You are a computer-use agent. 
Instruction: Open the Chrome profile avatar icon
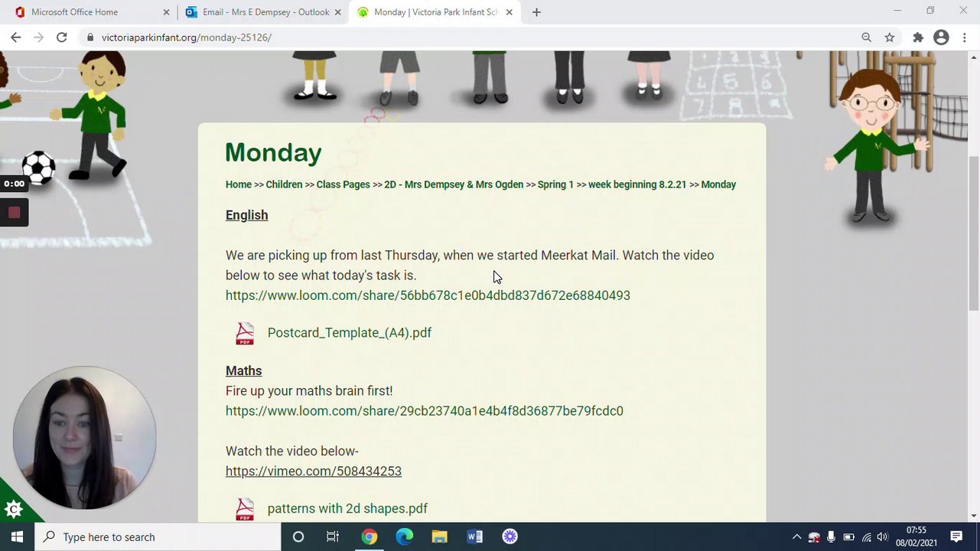pos(941,37)
